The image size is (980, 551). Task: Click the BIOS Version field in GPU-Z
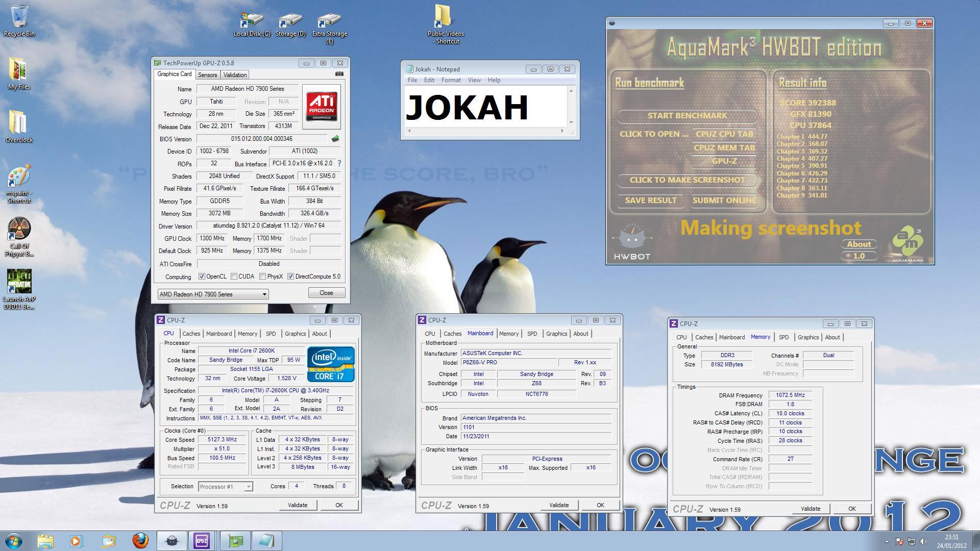262,139
